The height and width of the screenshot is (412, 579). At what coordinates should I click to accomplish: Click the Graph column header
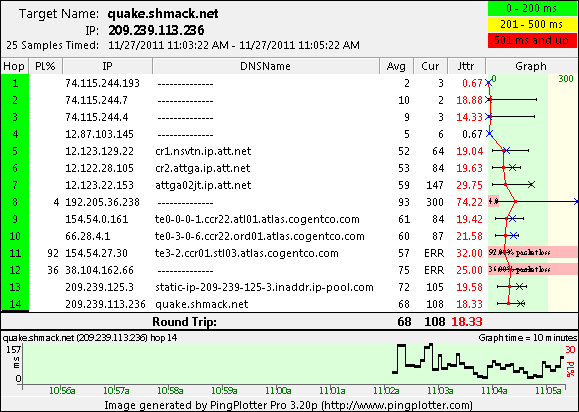[531, 66]
